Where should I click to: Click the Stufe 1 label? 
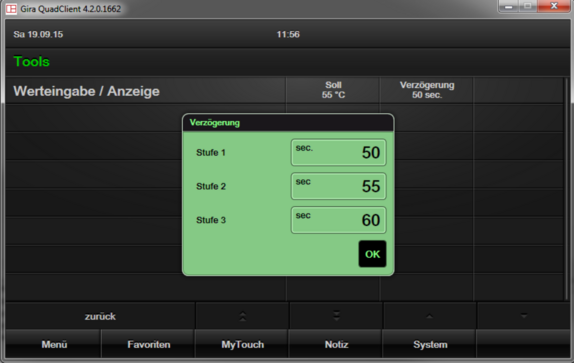point(211,153)
